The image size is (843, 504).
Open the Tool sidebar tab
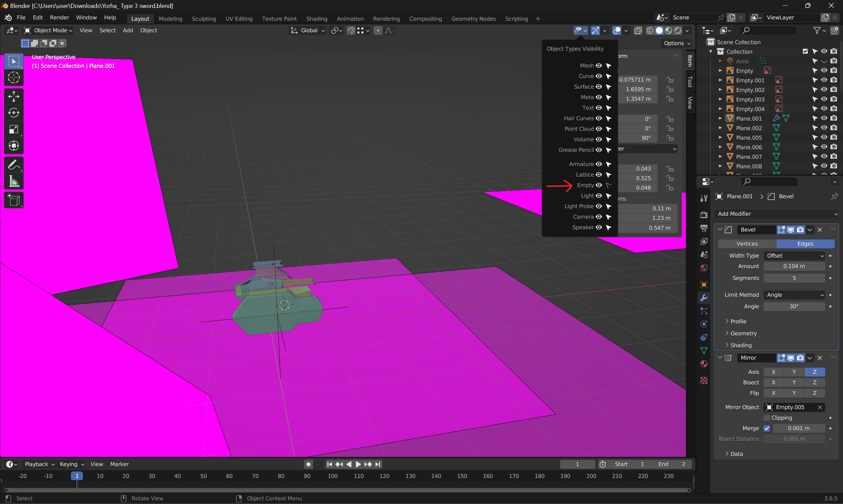point(690,82)
